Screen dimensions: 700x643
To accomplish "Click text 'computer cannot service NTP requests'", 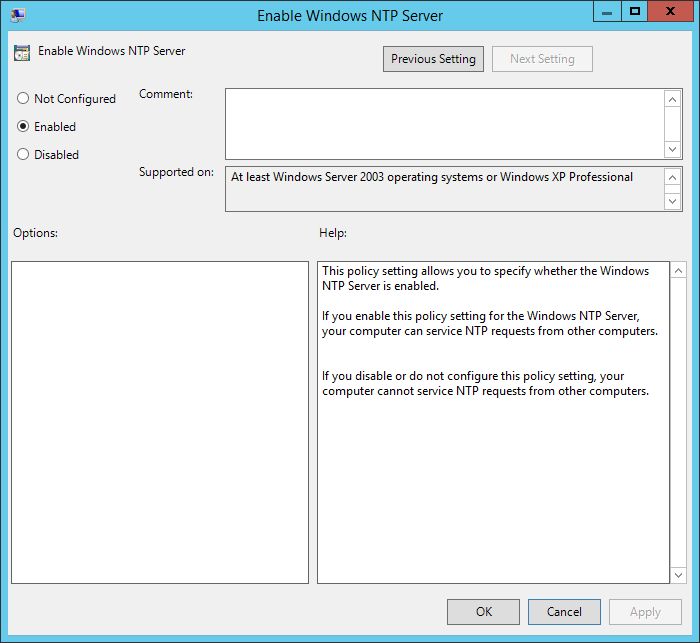I will point(424,391).
